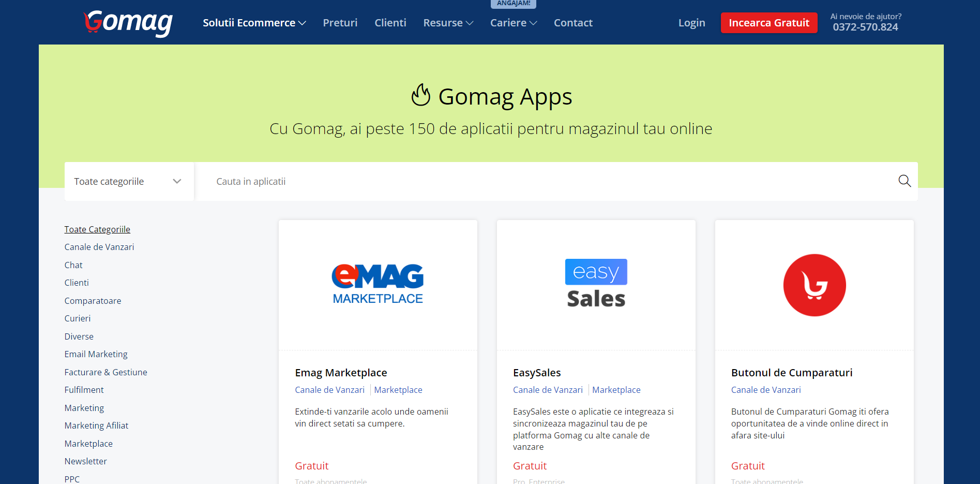The image size is (980, 484).
Task: Click the Gomag logo
Action: click(128, 23)
